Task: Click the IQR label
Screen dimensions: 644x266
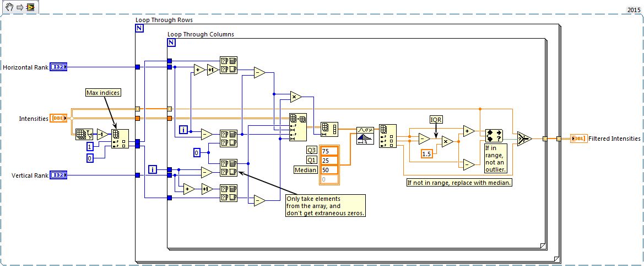Action: coord(436,119)
